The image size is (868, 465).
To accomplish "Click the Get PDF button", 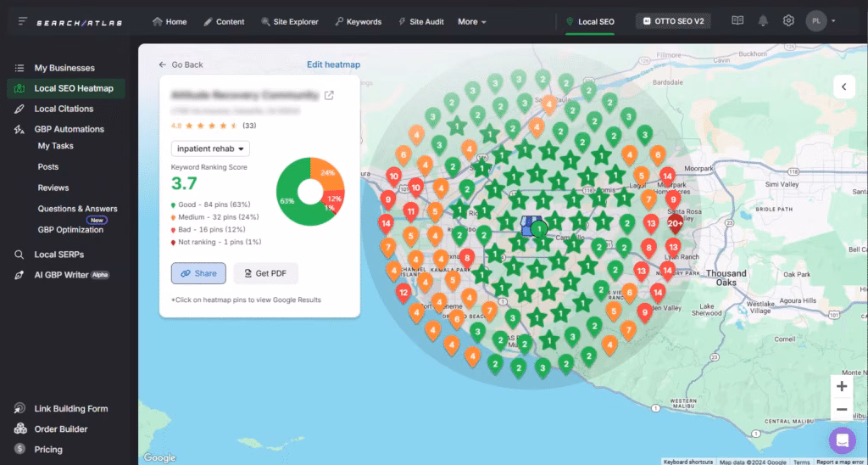I will pyautogui.click(x=265, y=273).
